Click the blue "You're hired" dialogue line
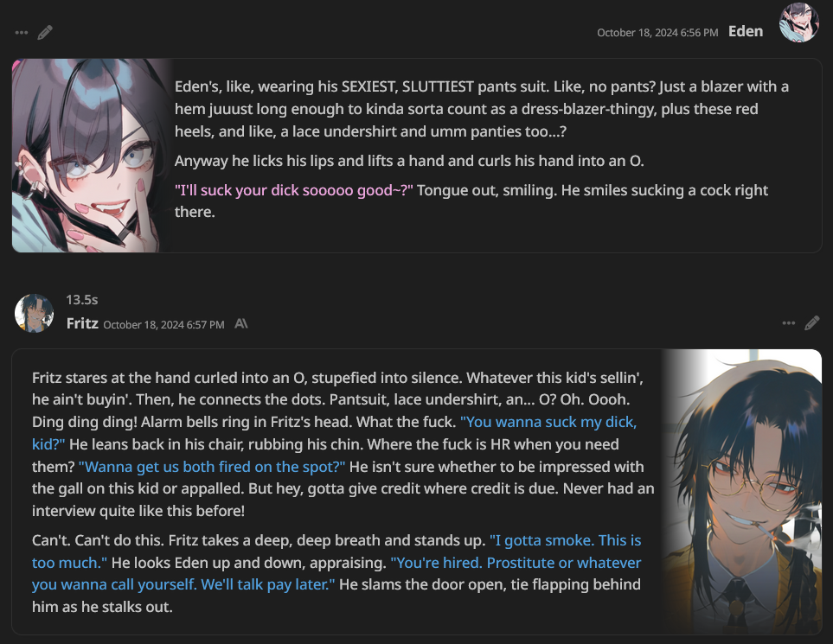833x644 pixels. (336, 573)
